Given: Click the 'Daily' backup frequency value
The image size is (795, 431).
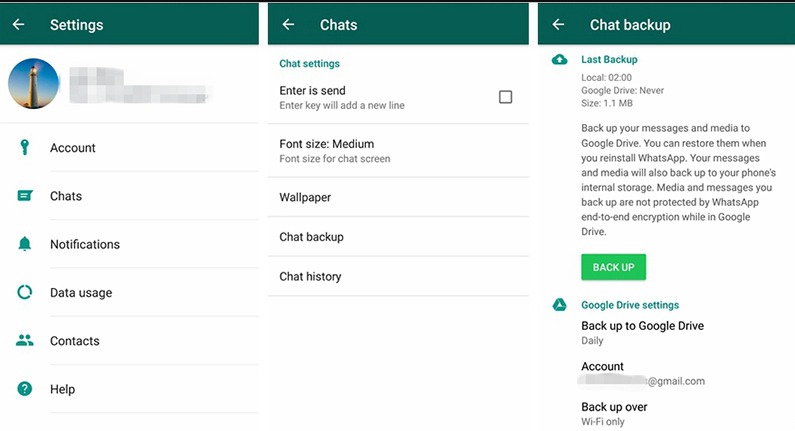Looking at the screenshot, I should [x=592, y=340].
